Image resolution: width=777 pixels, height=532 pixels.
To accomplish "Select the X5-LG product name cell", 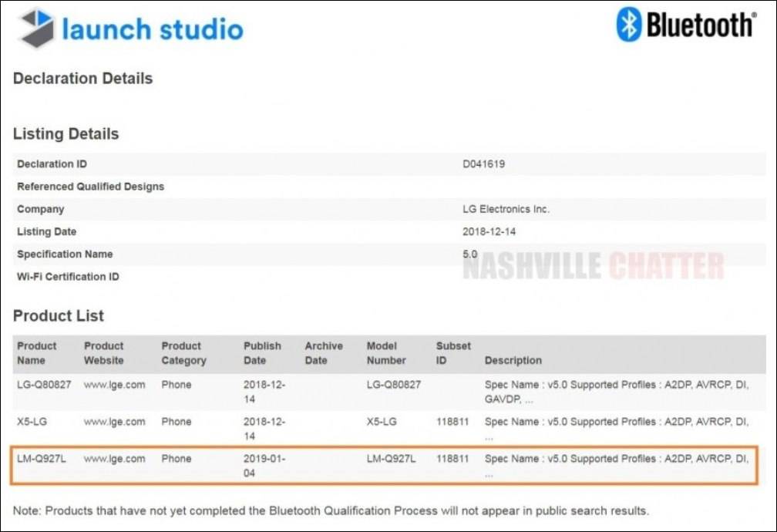I will (x=34, y=422).
